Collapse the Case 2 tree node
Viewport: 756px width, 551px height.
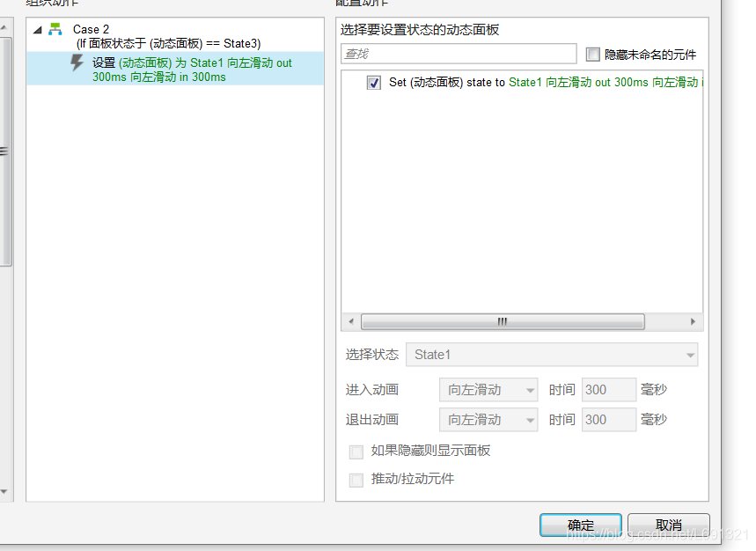pyautogui.click(x=38, y=31)
